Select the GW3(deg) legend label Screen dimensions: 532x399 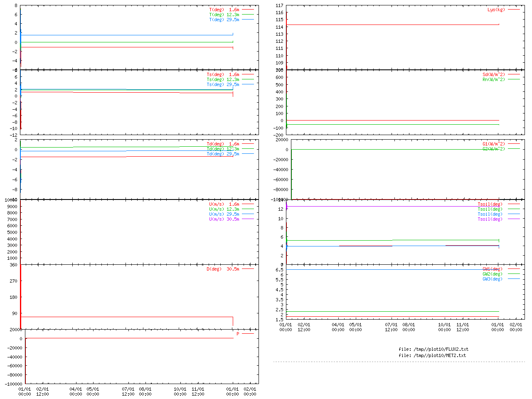point(493,279)
